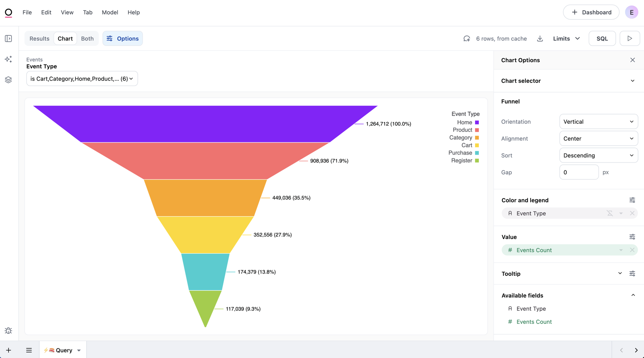Click the add Dashboard button
This screenshot has height=358, width=644.
click(591, 12)
